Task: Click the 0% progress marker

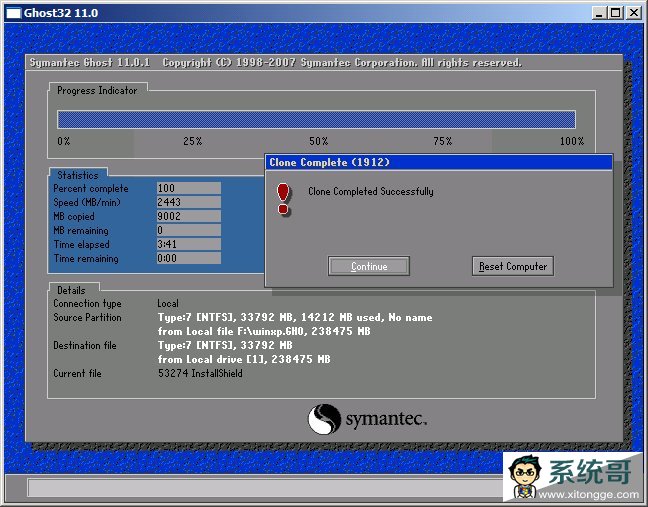Action: (x=64, y=141)
